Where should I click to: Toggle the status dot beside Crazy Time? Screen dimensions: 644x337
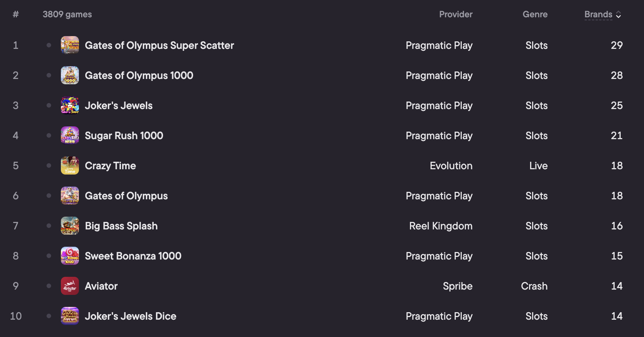(49, 165)
